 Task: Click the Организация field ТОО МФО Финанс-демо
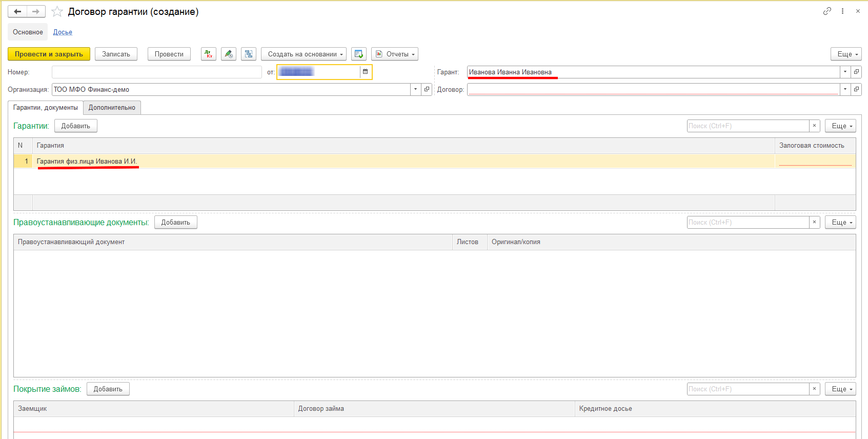pyautogui.click(x=231, y=89)
